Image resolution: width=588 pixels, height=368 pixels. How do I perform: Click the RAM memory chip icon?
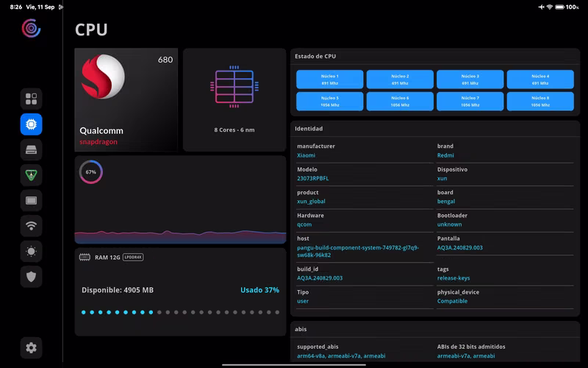pyautogui.click(x=85, y=257)
